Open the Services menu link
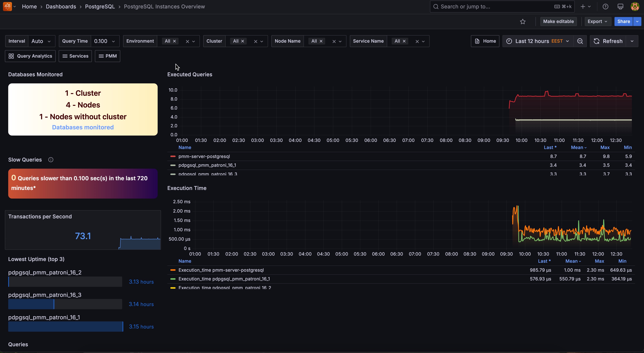 point(75,56)
